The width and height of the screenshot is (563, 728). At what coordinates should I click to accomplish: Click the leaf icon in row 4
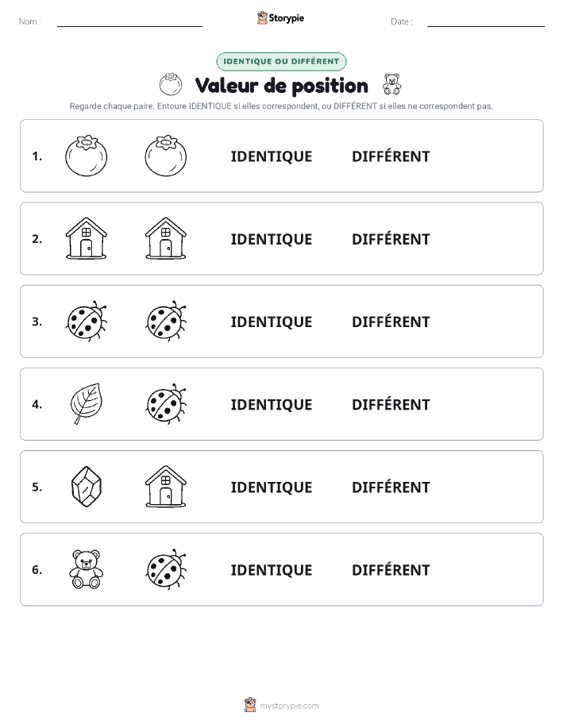(x=87, y=403)
